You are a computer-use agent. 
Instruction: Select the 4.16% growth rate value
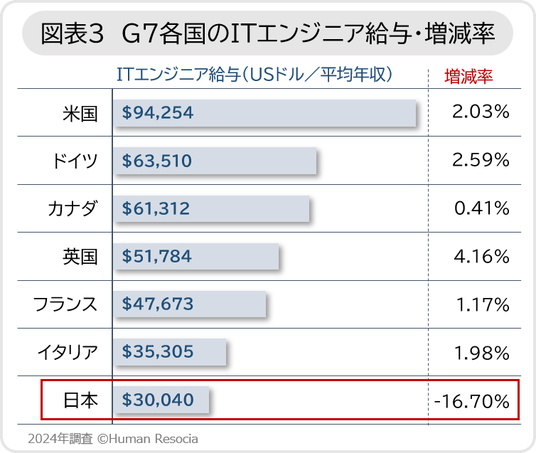pos(482,256)
